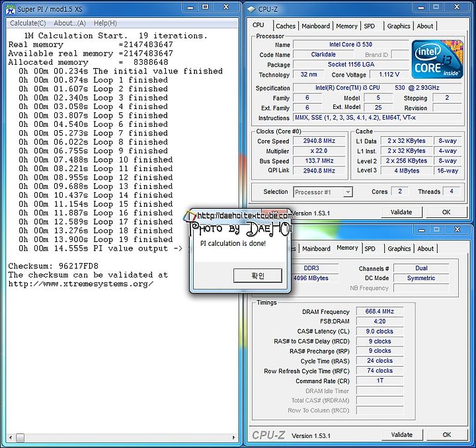Image resolution: width=476 pixels, height=448 pixels.
Task: Maximize the Super PI window
Action: (206, 7)
